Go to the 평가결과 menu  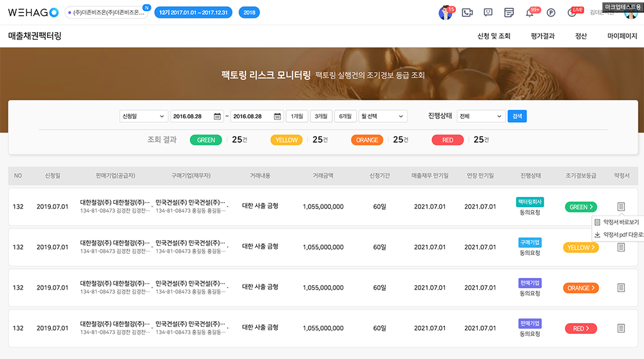point(542,36)
